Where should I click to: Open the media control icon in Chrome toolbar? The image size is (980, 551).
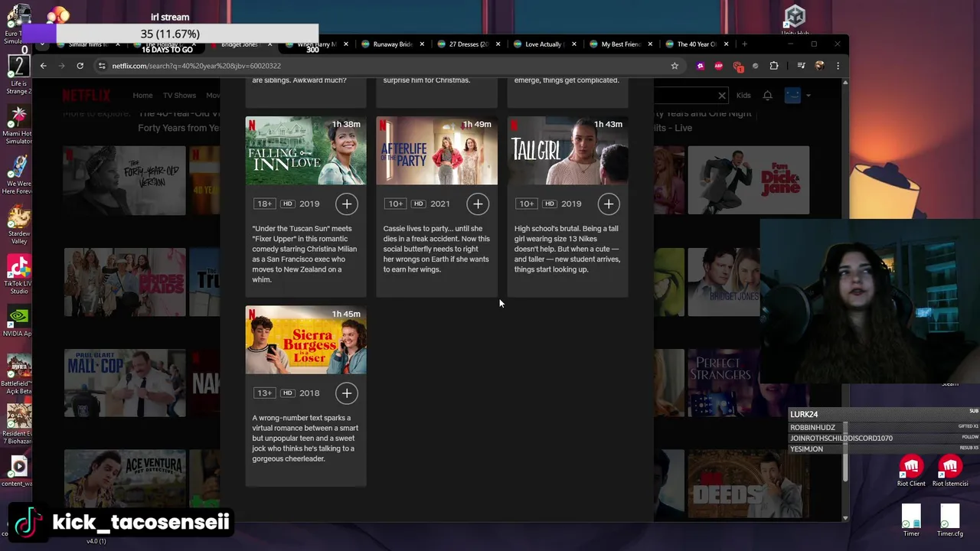point(801,66)
